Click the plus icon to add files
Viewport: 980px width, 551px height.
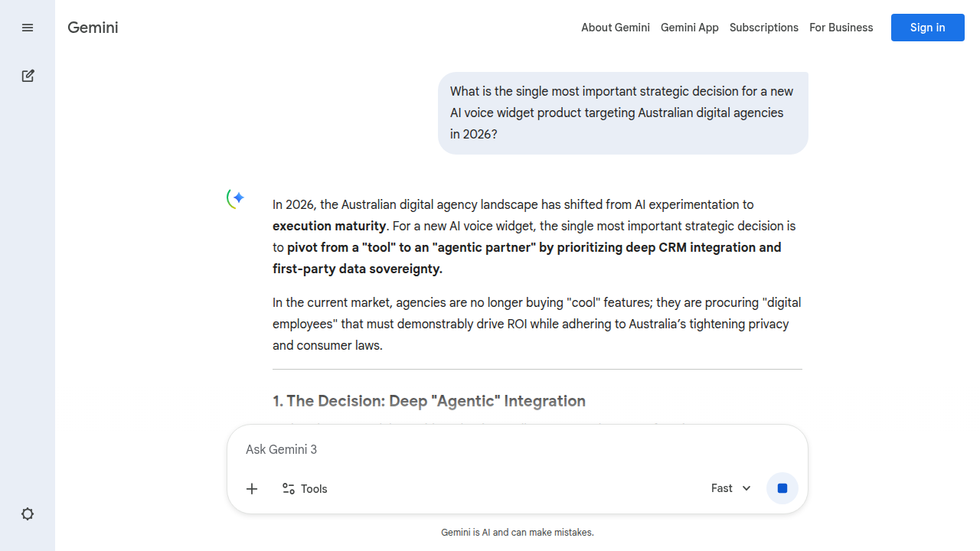pyautogui.click(x=252, y=489)
